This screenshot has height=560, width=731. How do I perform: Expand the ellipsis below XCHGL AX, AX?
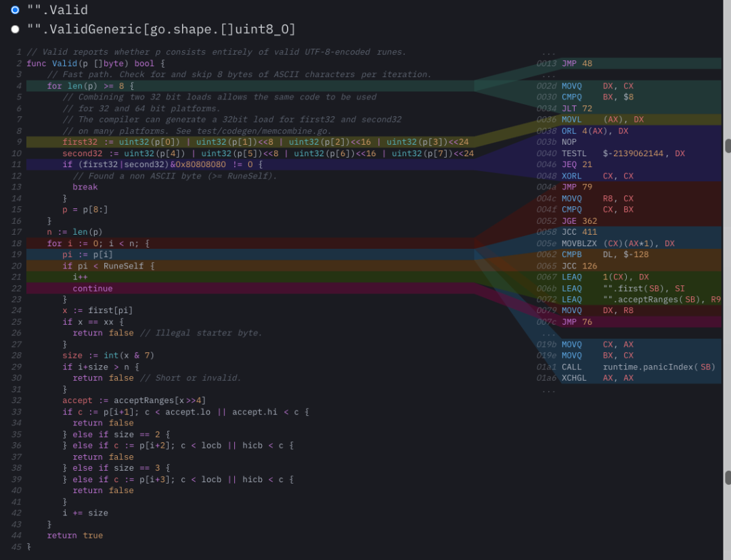[548, 390]
